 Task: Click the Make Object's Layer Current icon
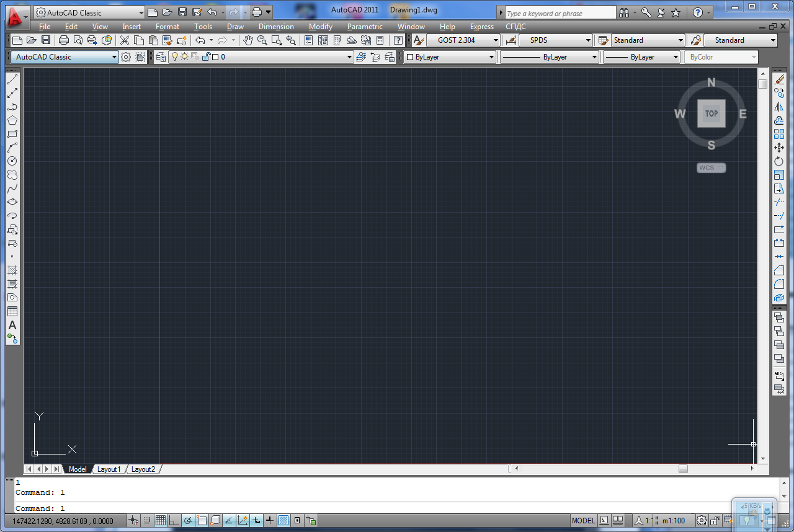tap(360, 57)
